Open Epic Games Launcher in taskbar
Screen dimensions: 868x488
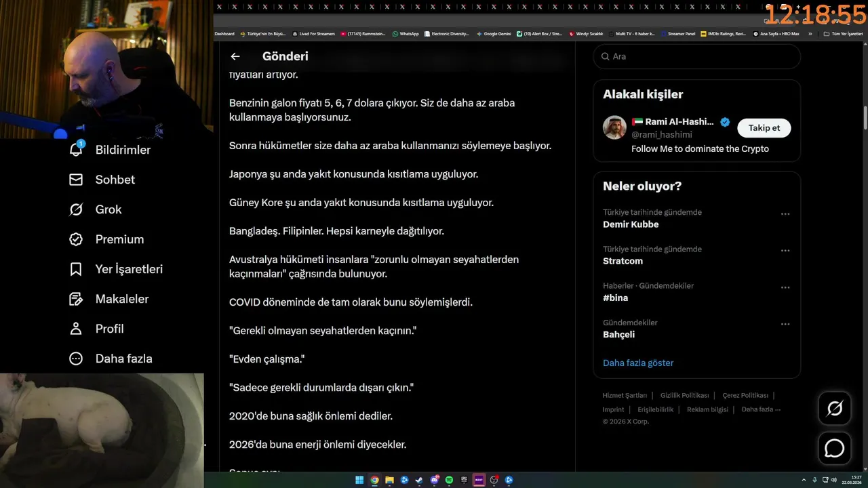464,480
